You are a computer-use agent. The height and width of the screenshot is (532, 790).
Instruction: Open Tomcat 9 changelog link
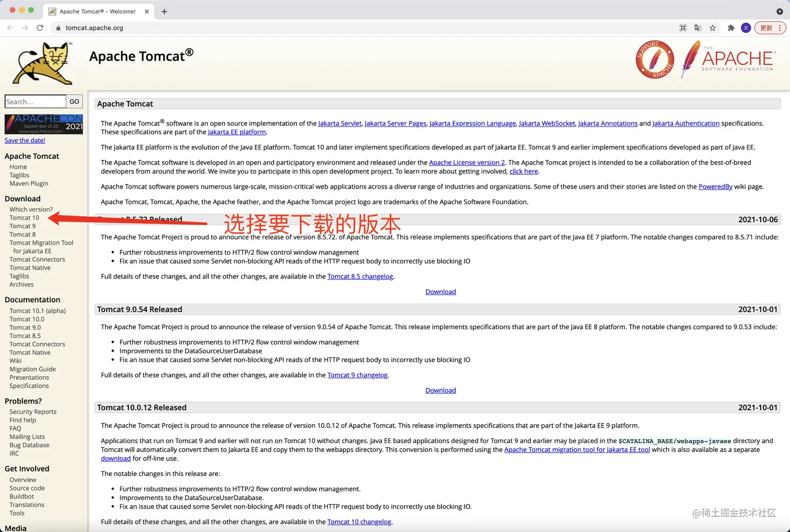pos(357,375)
